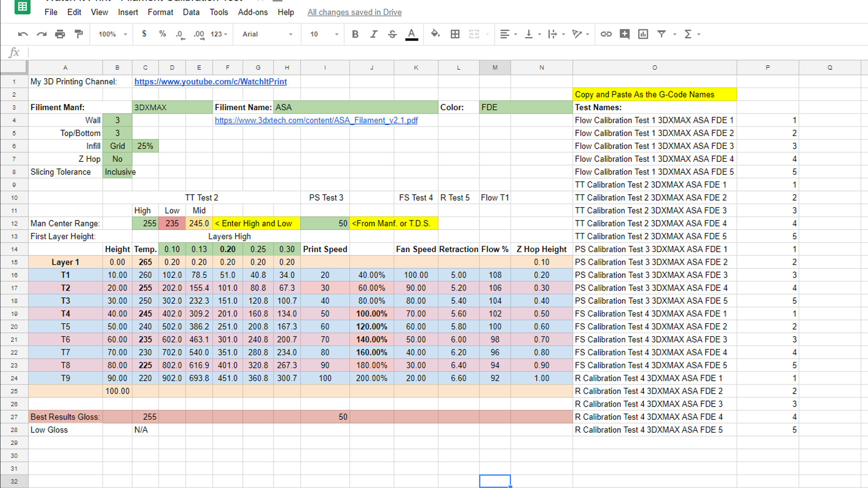This screenshot has height=488, width=868.
Task: Click the merge cells icon
Action: click(x=474, y=34)
